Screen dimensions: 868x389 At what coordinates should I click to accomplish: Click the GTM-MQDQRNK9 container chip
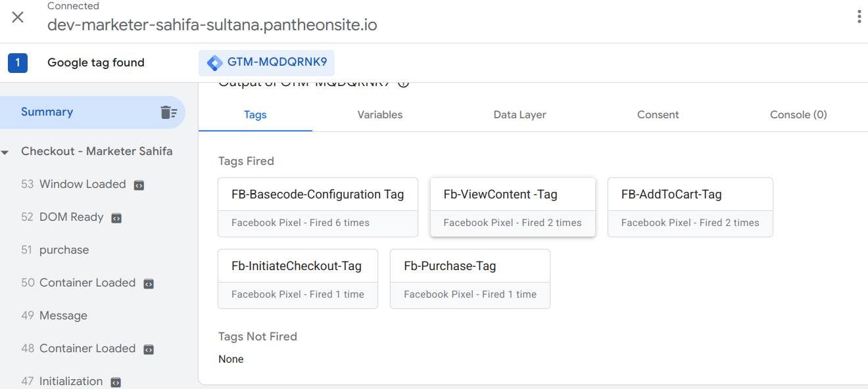(267, 63)
